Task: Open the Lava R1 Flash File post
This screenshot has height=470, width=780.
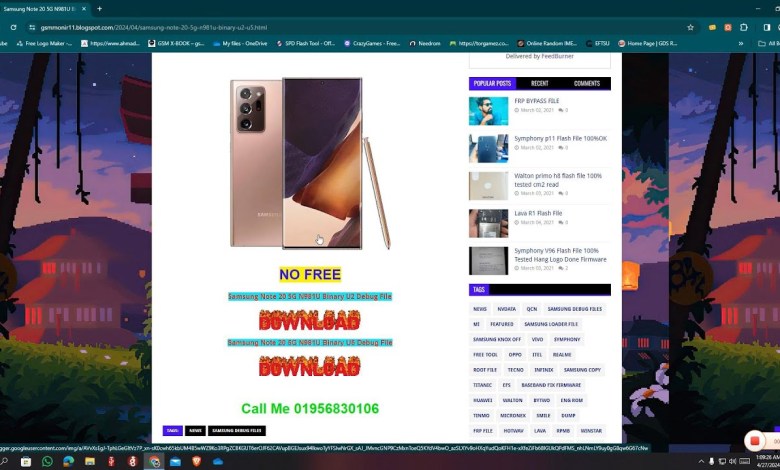Action: tap(538, 213)
